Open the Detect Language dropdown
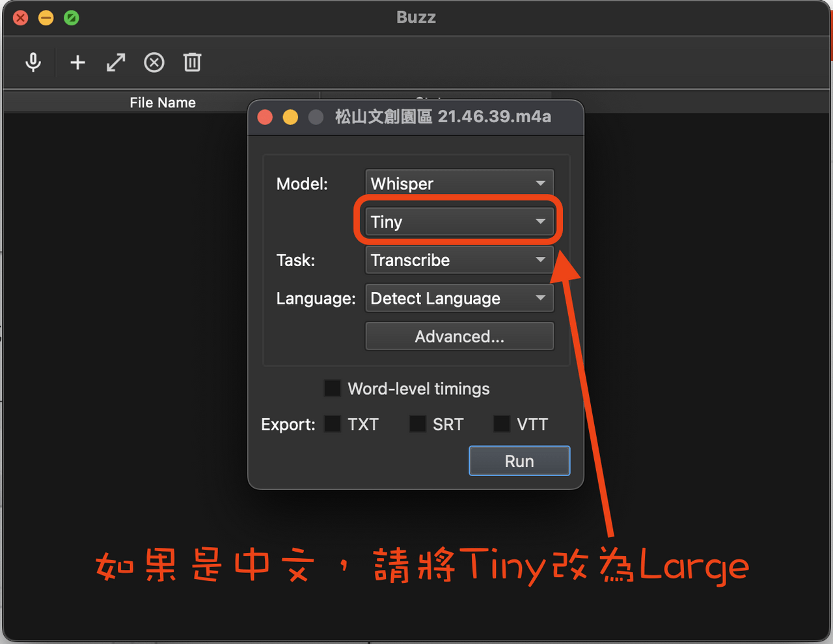The height and width of the screenshot is (644, 833). pyautogui.click(x=459, y=299)
